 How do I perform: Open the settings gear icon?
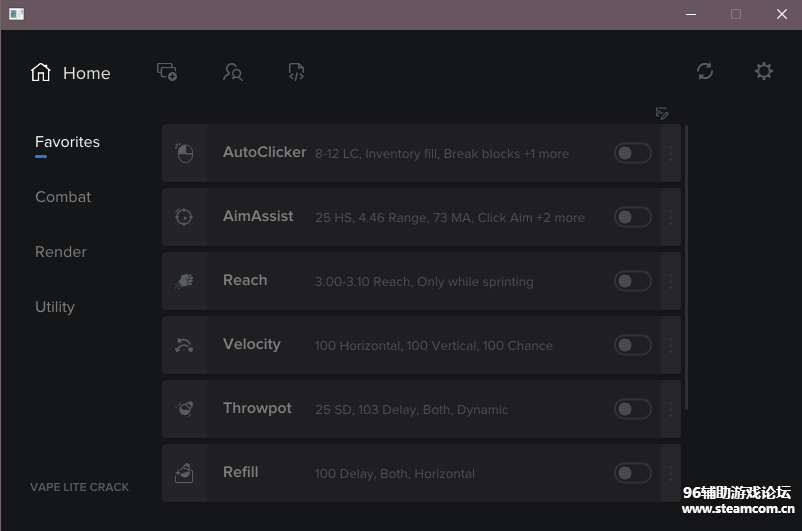(764, 71)
